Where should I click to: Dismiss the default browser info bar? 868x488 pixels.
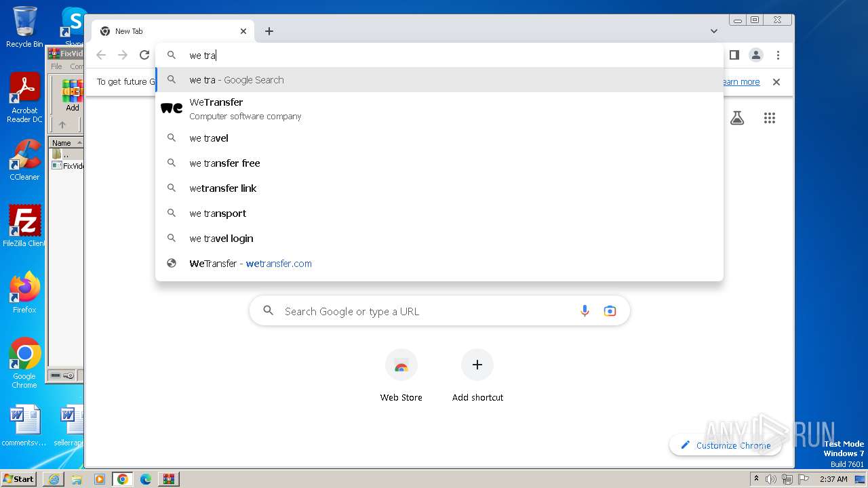(x=776, y=82)
